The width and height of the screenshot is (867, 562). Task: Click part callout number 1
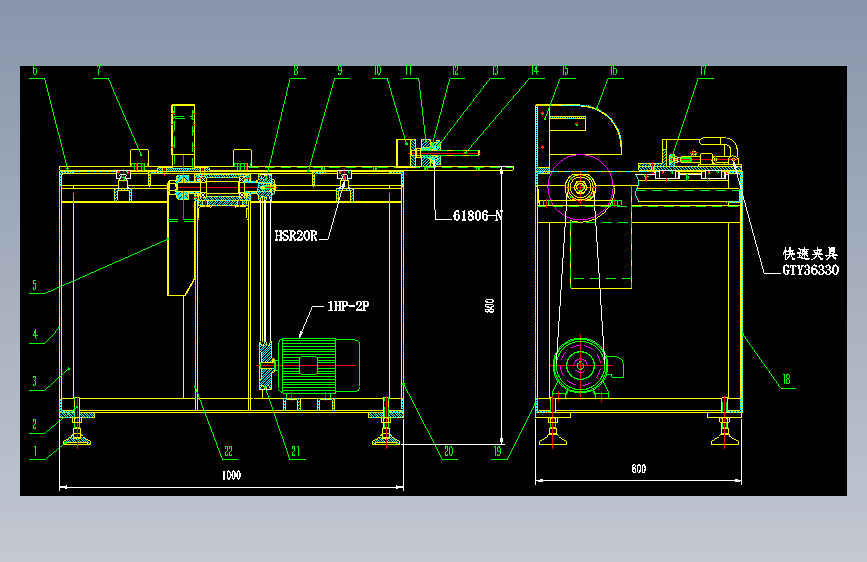pyautogui.click(x=35, y=451)
